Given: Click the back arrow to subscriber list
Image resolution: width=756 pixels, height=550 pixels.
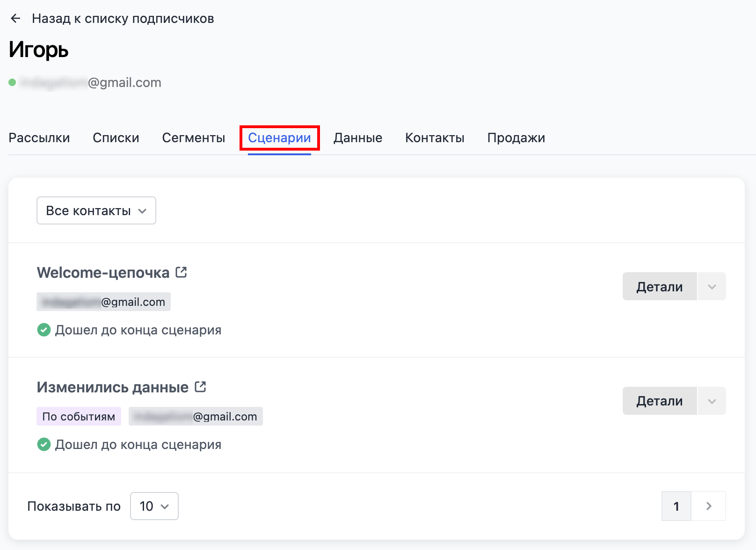Looking at the screenshot, I should click(17, 17).
